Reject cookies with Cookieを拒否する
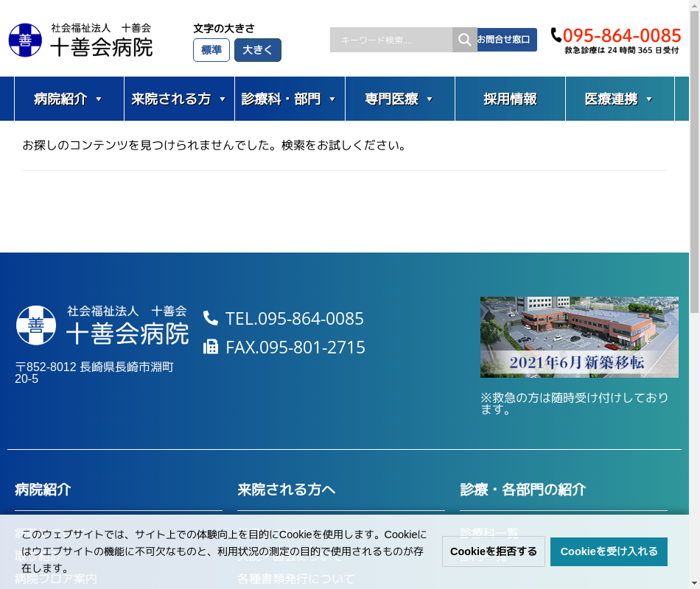Viewport: 700px width, 589px height. click(494, 551)
